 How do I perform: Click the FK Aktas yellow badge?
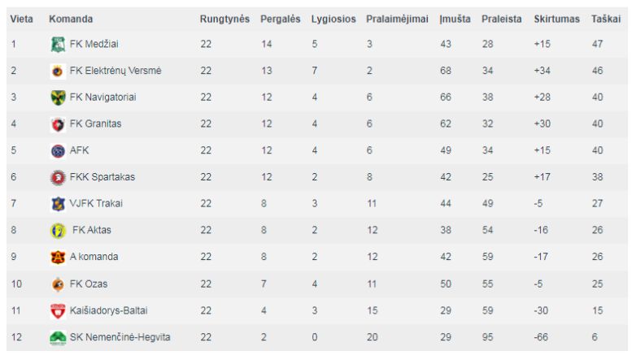[58, 230]
